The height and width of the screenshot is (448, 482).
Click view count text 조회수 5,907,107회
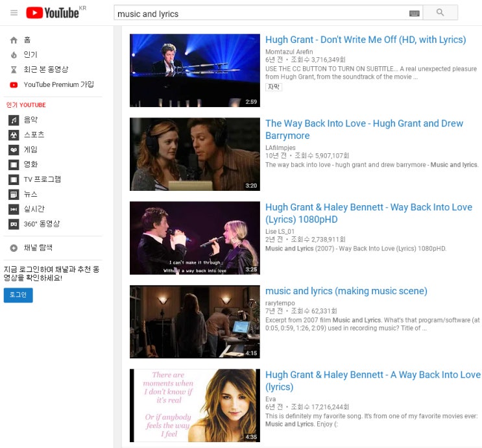(x=322, y=156)
